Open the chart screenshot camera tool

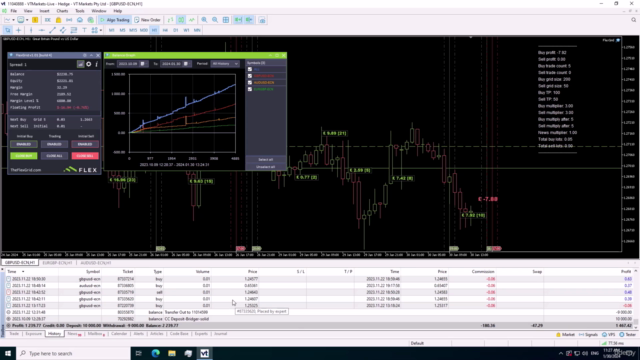pos(262,20)
